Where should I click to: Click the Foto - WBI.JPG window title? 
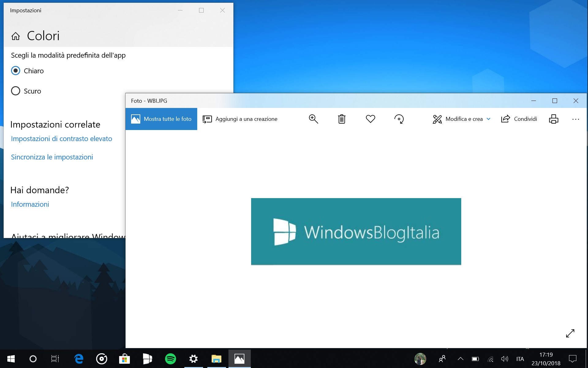tap(149, 101)
